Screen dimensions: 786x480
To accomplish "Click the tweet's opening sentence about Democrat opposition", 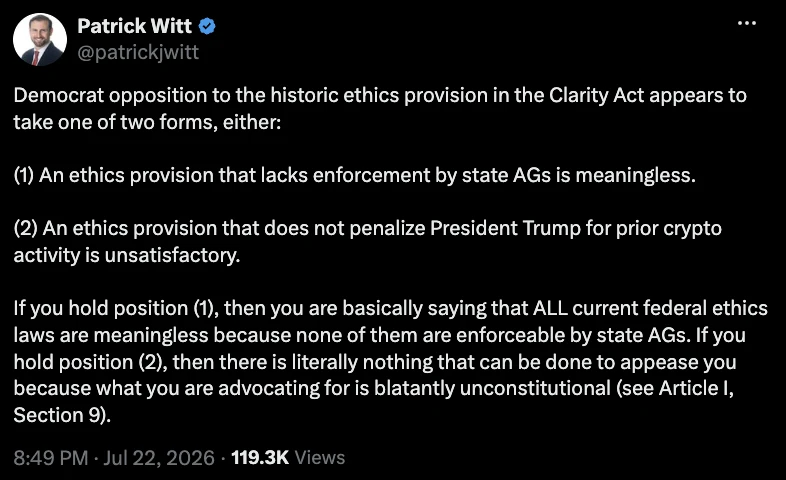I will [380, 108].
